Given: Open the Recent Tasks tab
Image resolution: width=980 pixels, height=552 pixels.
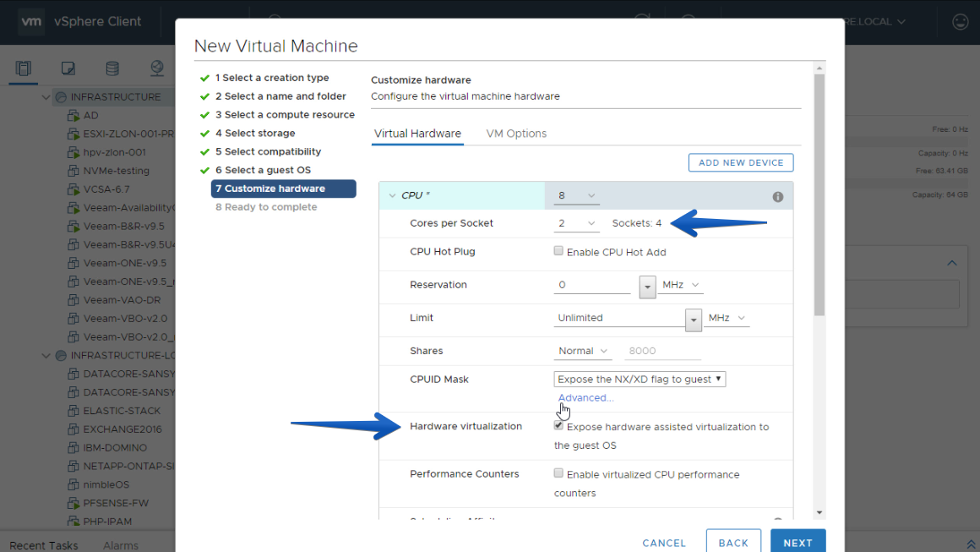Looking at the screenshot, I should [x=44, y=545].
